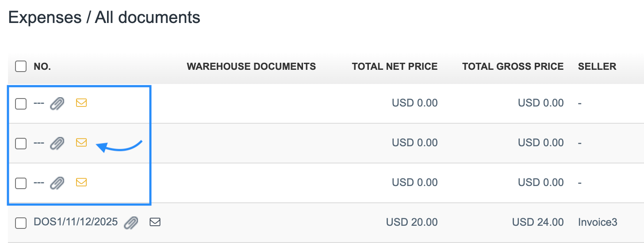This screenshot has width=644, height=243.
Task: Click the orange envelope icon in the third row
Action: click(81, 182)
